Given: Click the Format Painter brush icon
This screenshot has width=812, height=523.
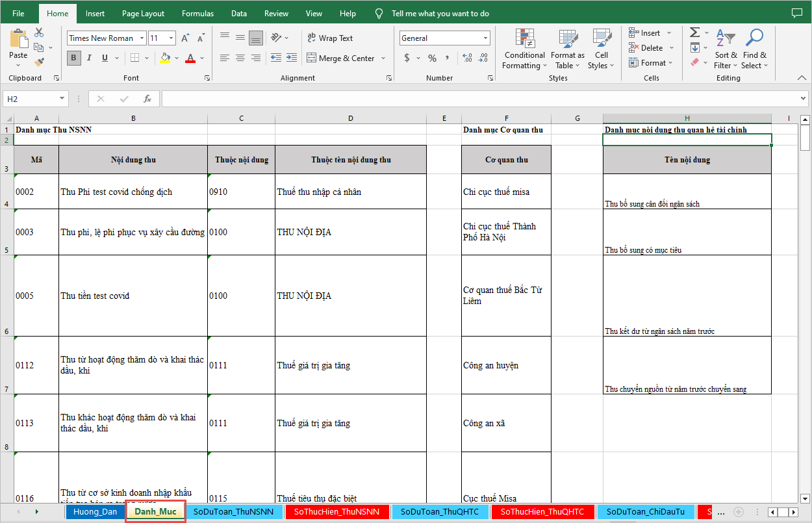Looking at the screenshot, I should [x=39, y=62].
